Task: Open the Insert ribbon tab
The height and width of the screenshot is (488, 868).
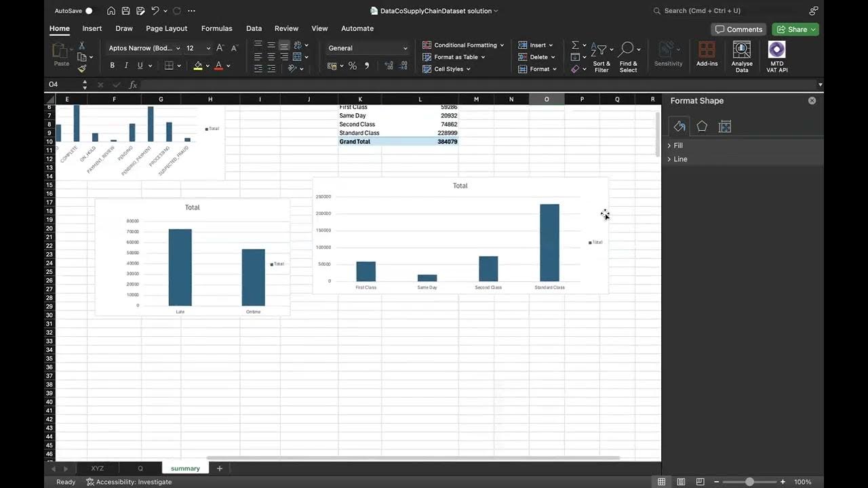Action: click(x=92, y=28)
